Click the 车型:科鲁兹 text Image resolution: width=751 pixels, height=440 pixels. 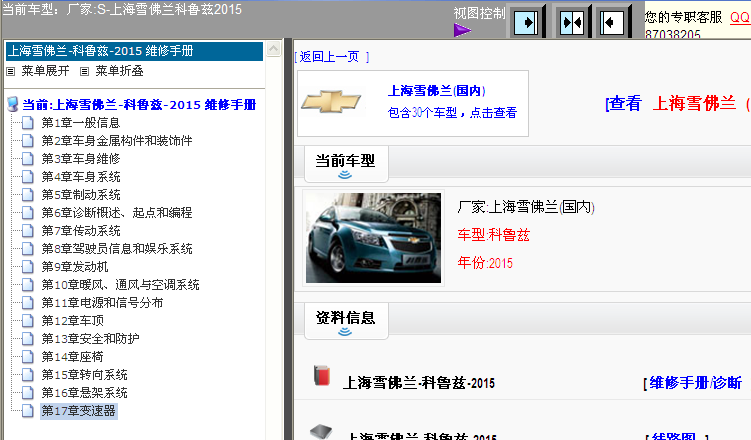coord(493,235)
